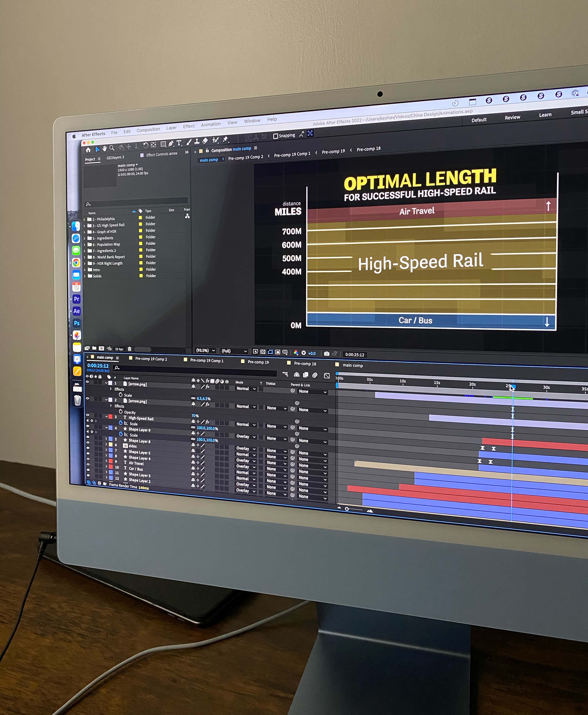Select the Hand tool

coord(105,148)
